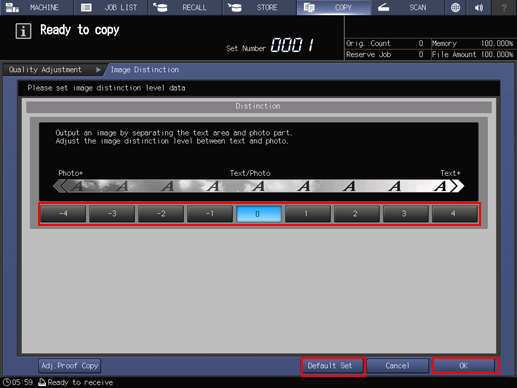Set distinction level to -1
Image resolution: width=517 pixels, height=388 pixels.
tap(210, 214)
